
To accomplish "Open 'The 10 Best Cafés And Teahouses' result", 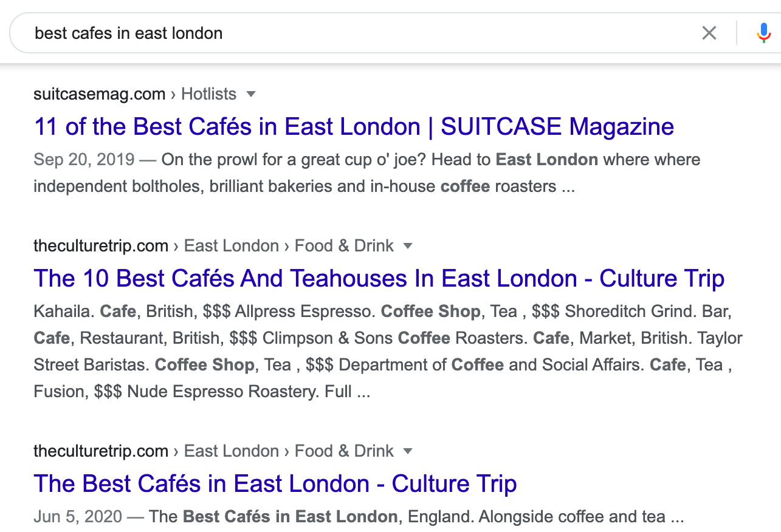I will pos(379,279).
